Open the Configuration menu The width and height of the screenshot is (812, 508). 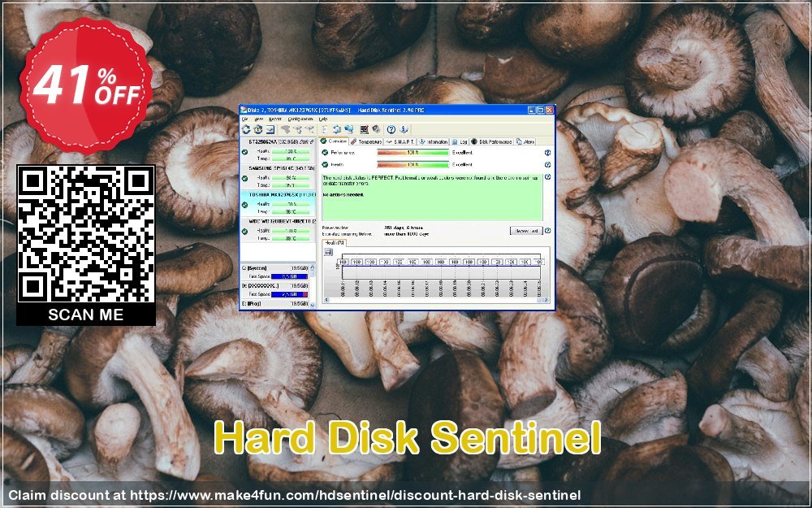(x=300, y=119)
